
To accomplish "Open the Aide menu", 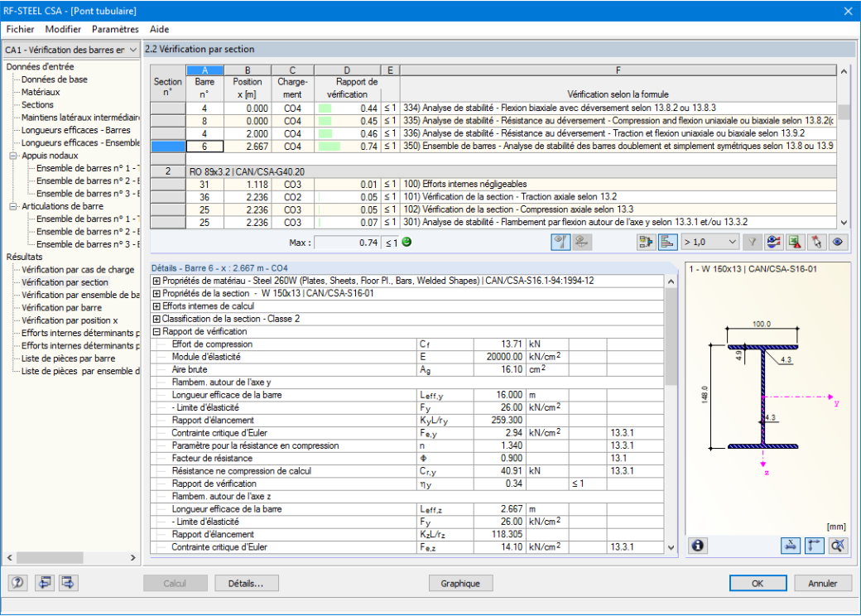I will point(159,29).
